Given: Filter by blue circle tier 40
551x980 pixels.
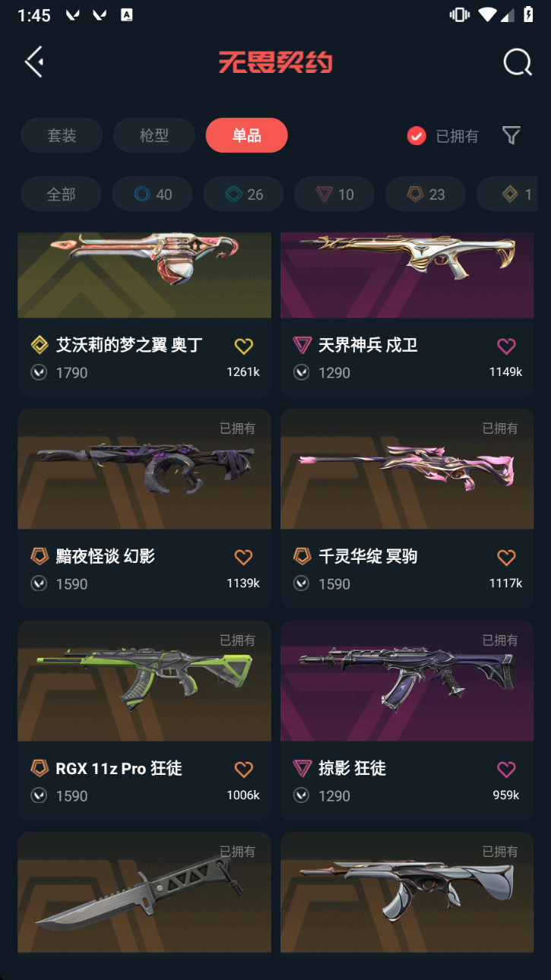Looking at the screenshot, I should (x=152, y=194).
